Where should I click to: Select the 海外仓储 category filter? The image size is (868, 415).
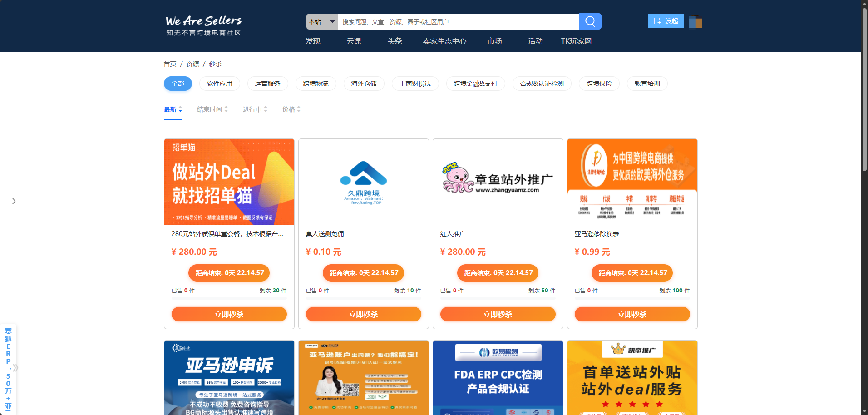coord(364,84)
